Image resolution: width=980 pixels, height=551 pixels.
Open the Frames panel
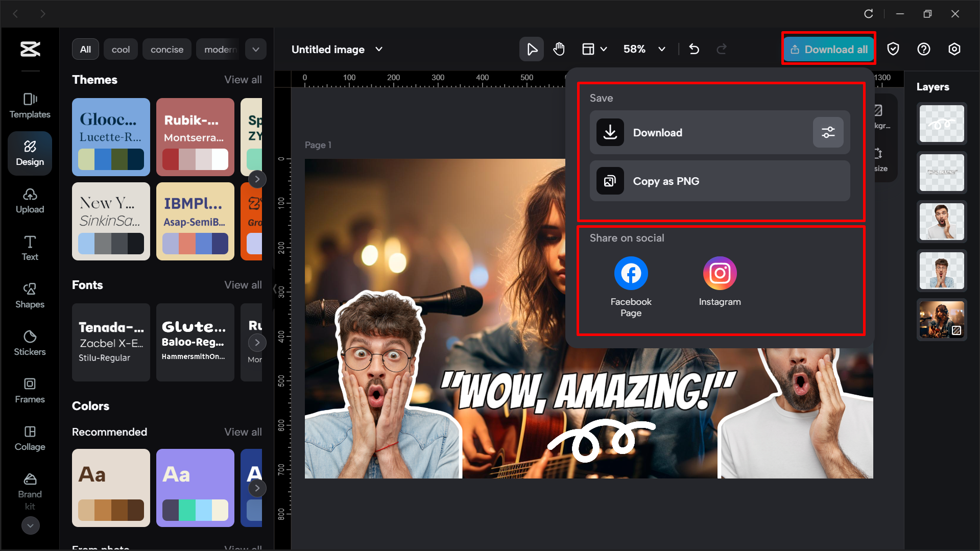[x=30, y=391]
